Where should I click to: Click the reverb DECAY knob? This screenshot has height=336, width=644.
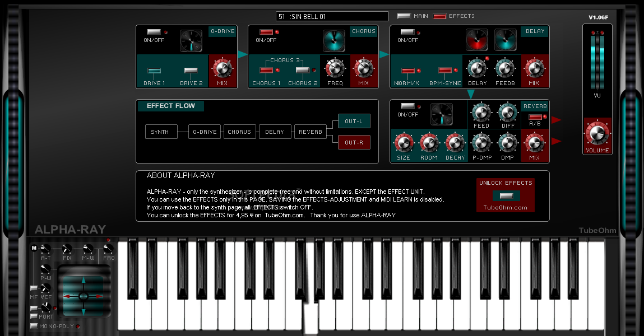tap(455, 143)
